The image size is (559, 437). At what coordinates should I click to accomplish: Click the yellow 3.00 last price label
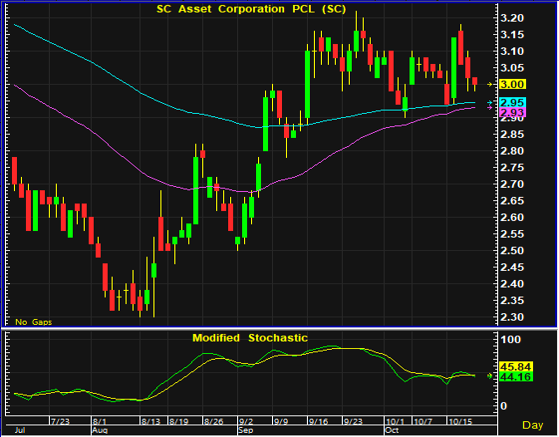(512, 84)
